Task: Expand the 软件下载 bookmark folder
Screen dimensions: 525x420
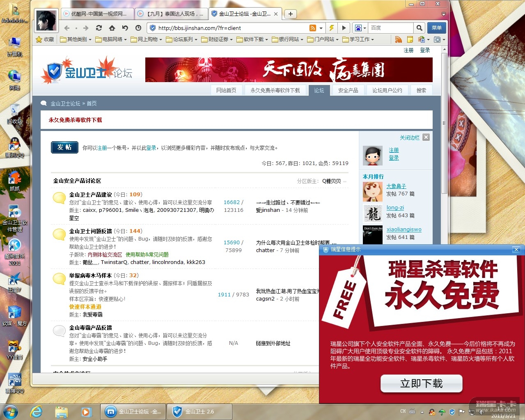Action: [252, 39]
